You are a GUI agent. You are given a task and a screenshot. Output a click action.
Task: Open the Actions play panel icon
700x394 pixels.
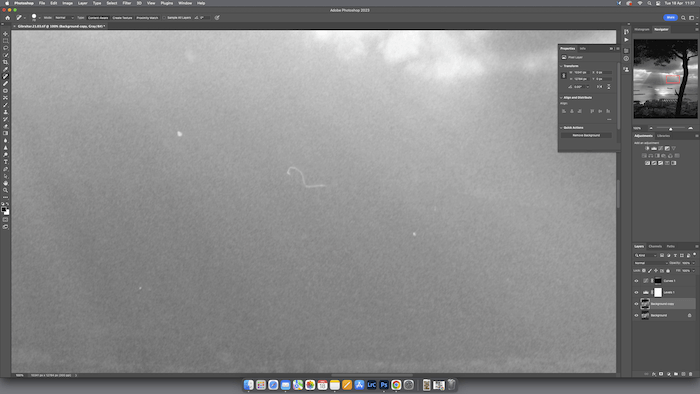click(626, 40)
